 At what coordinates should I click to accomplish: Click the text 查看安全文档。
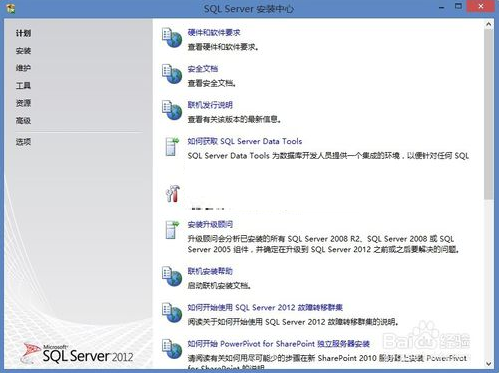tap(212, 83)
